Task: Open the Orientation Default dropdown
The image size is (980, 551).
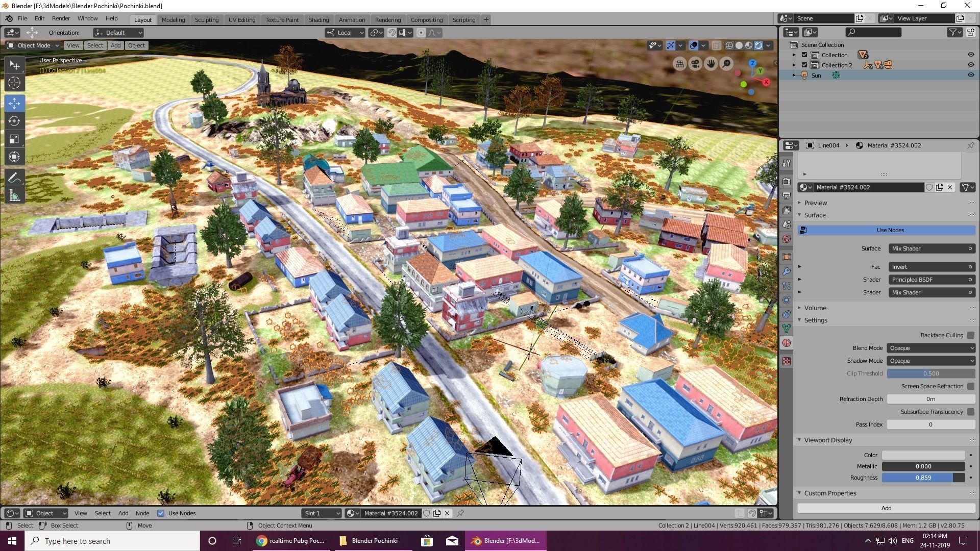Action: [x=118, y=33]
